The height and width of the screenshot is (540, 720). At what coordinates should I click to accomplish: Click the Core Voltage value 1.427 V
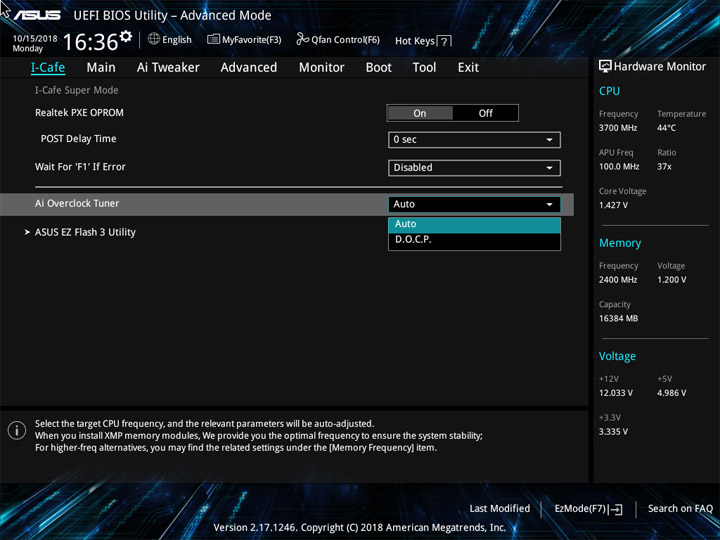613,205
